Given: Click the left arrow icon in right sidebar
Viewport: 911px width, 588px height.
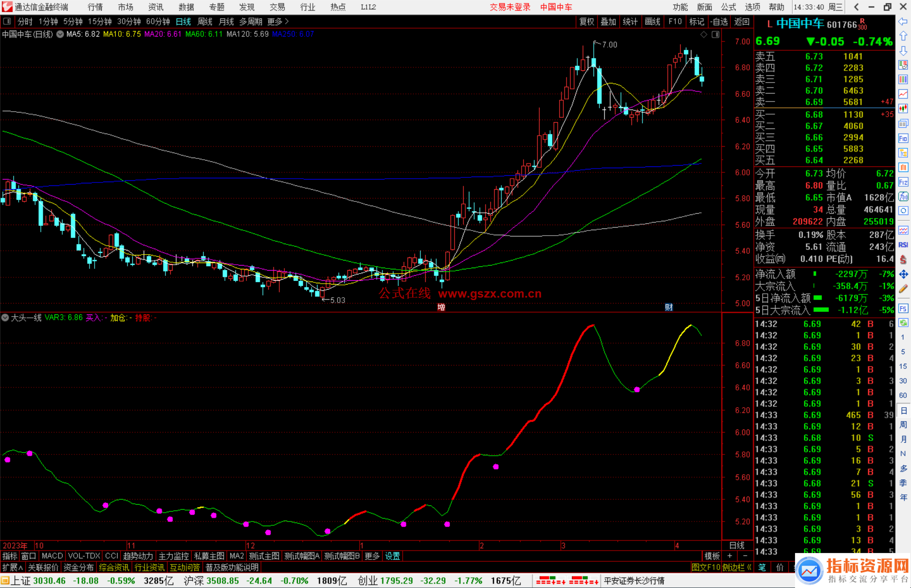Looking at the screenshot, I should click(903, 21).
